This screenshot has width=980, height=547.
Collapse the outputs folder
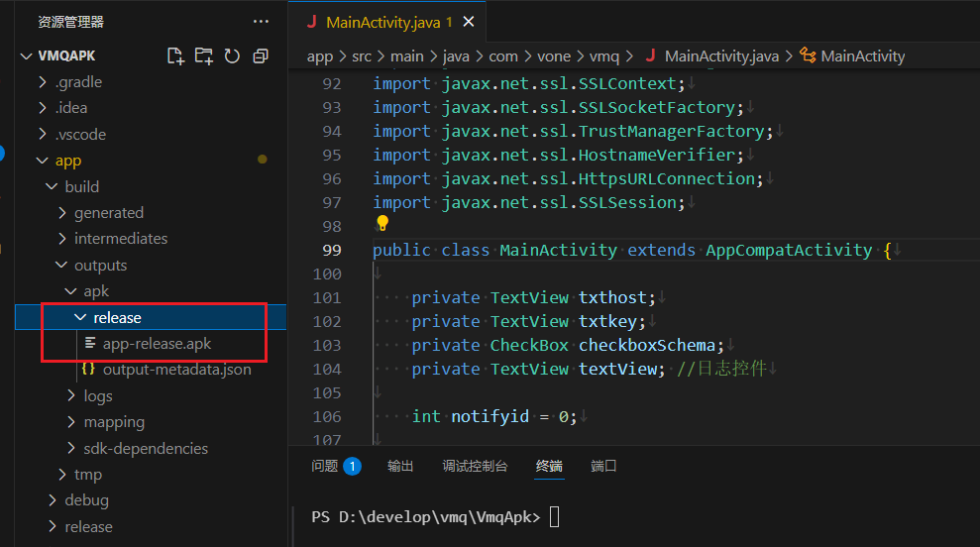click(100, 266)
